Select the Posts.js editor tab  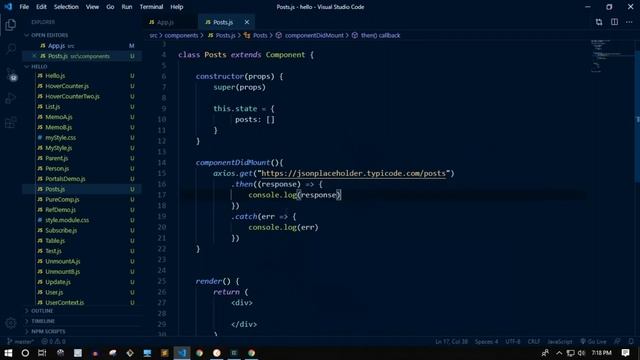click(x=223, y=22)
